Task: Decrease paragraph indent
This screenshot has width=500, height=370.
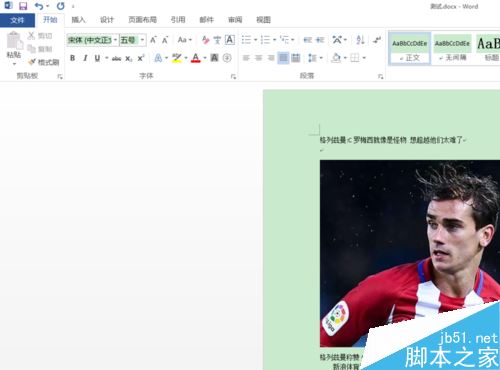Action: tap(308, 40)
